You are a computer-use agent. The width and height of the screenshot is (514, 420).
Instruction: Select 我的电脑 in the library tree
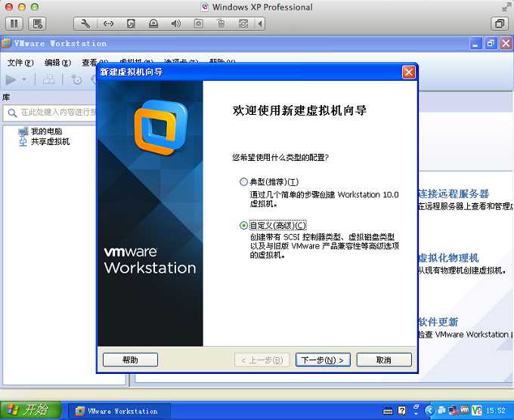tap(47, 131)
